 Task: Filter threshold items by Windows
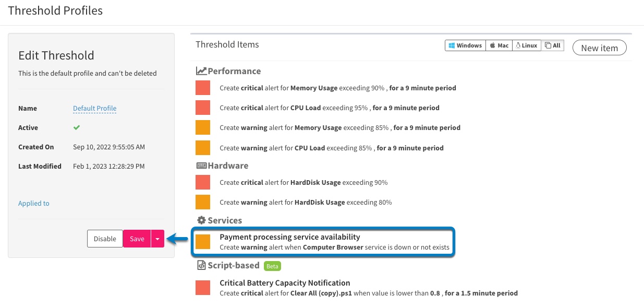click(465, 45)
